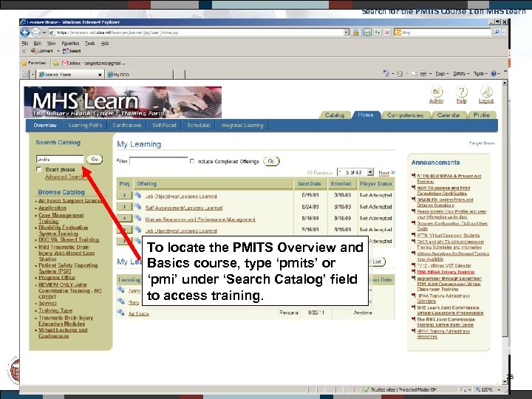Click the red Stop loading icon
The height and width of the screenshot is (399, 532).
(x=387, y=33)
